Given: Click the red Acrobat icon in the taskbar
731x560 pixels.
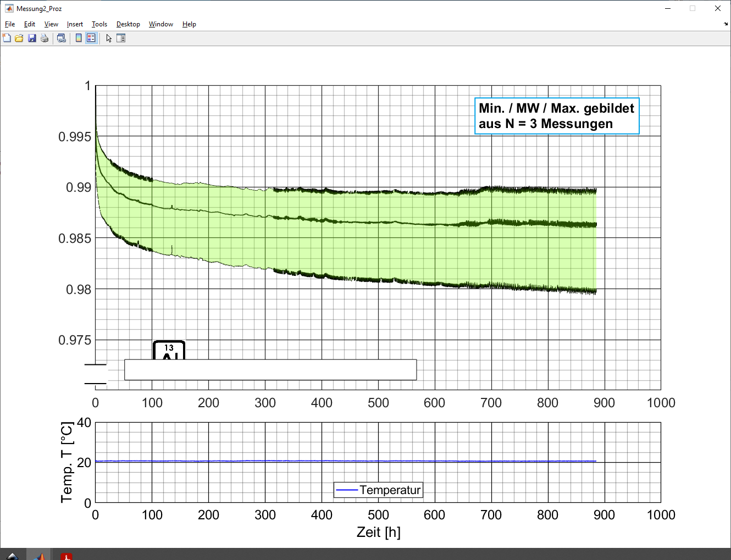Looking at the screenshot, I should 67,556.
